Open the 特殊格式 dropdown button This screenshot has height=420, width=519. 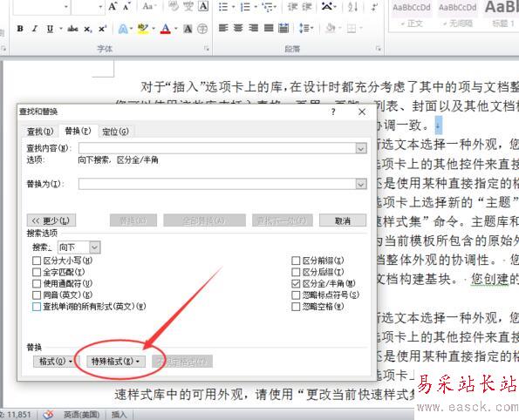tap(115, 362)
